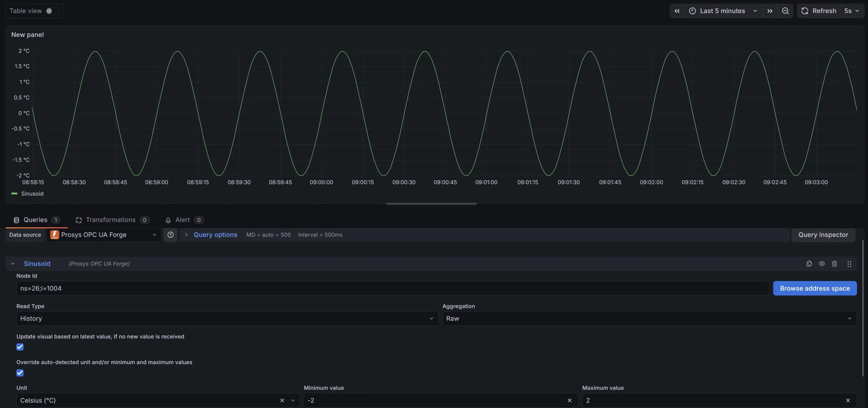Screen dimensions: 868x408
Task: Delete the Sinusoid query via trash icon
Action: (x=834, y=264)
